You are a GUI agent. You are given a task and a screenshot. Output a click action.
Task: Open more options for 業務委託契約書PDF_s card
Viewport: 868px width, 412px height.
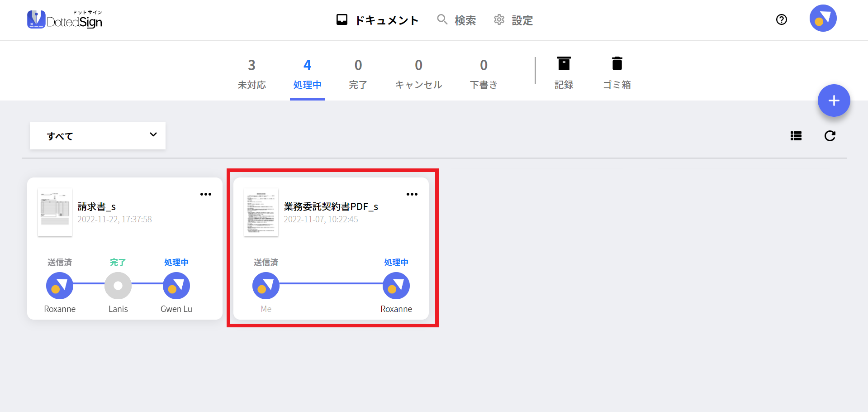[x=412, y=194]
